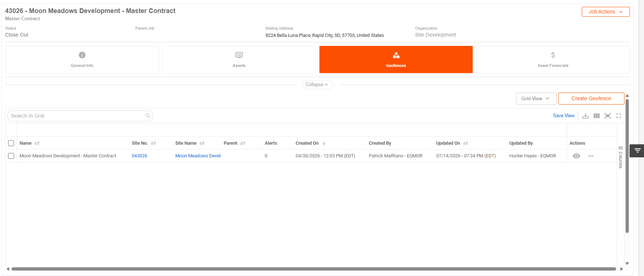Click the fit-to-screen icon in grid toolbar

[x=608, y=116]
